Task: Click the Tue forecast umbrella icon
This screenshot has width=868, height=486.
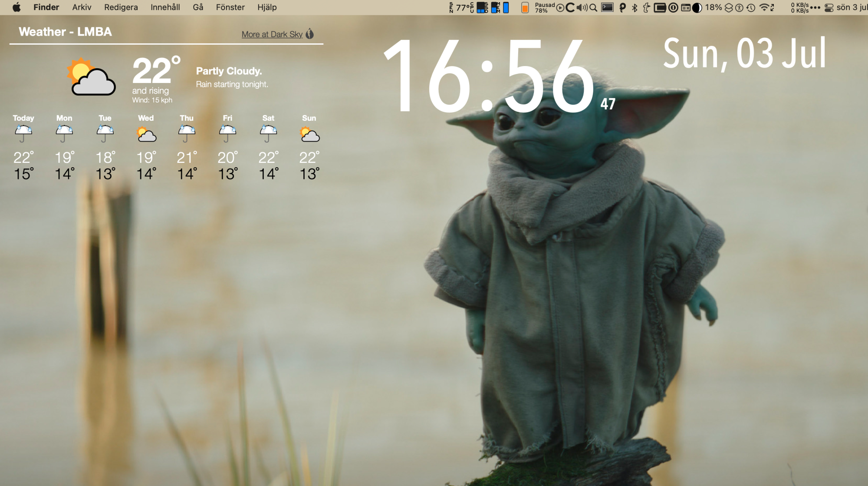Action: [x=105, y=134]
